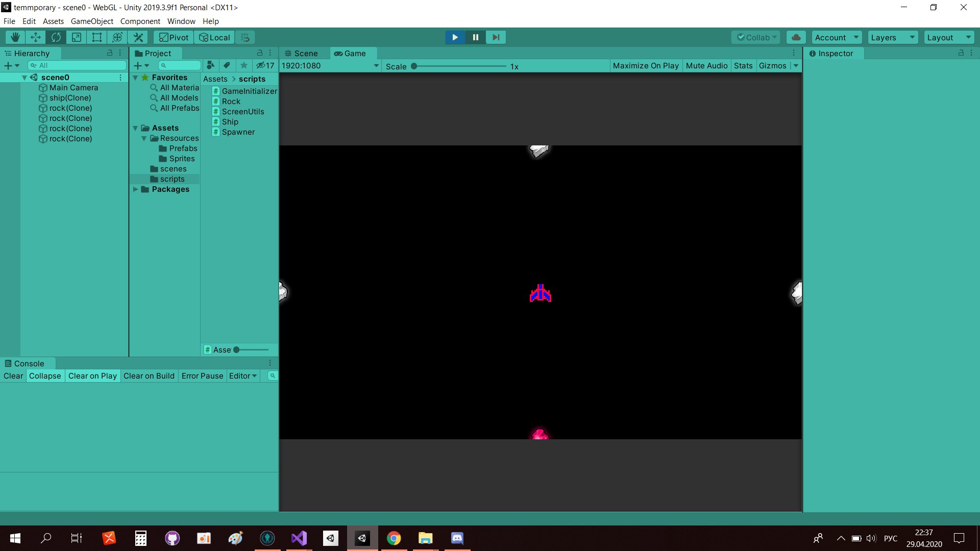This screenshot has height=551, width=980.
Task: Open the custom editor tools icon
Action: click(138, 37)
